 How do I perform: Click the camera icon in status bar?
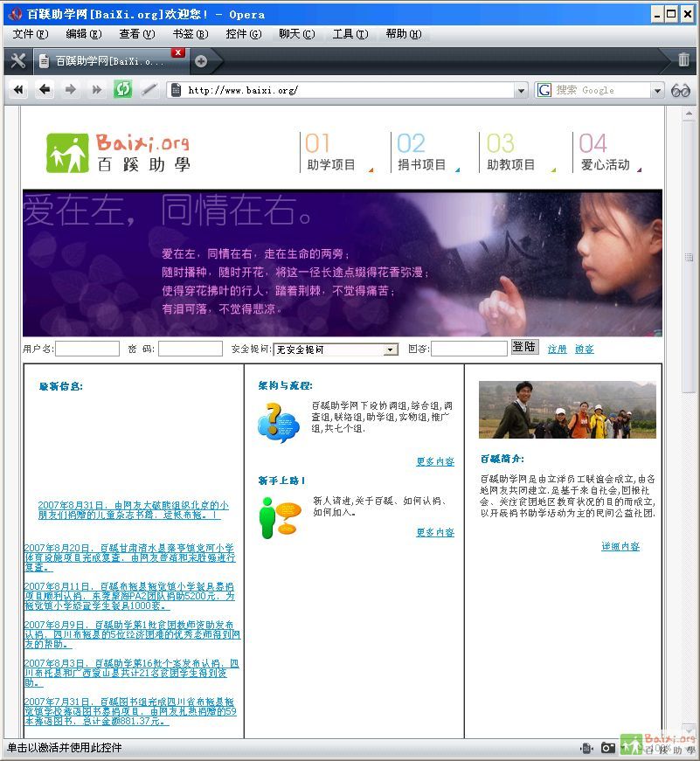[607, 748]
